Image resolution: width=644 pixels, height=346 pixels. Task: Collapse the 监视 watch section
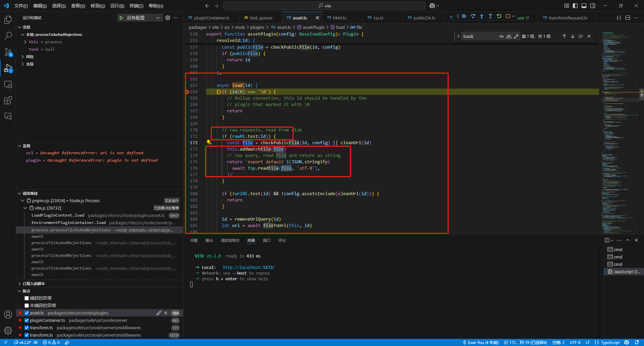(19, 146)
